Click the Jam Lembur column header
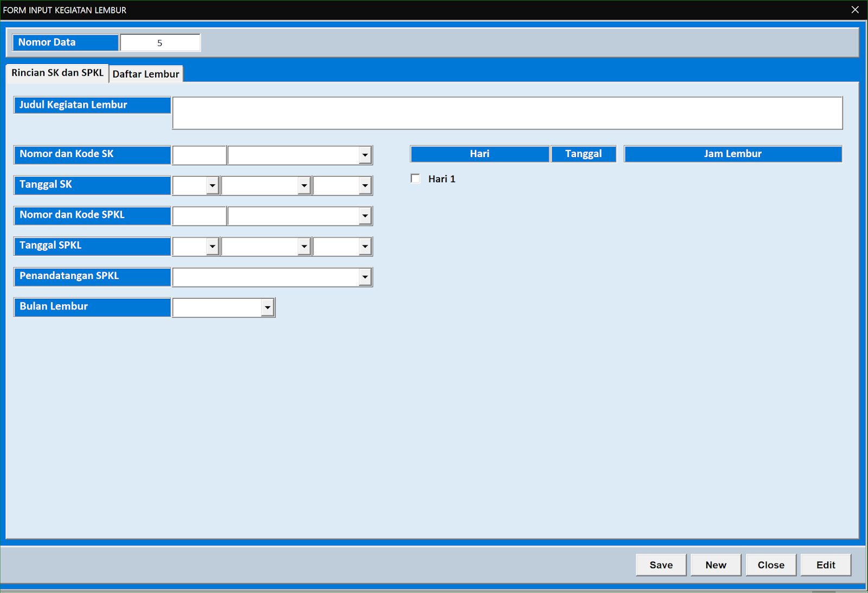868x593 pixels. pyautogui.click(x=732, y=153)
